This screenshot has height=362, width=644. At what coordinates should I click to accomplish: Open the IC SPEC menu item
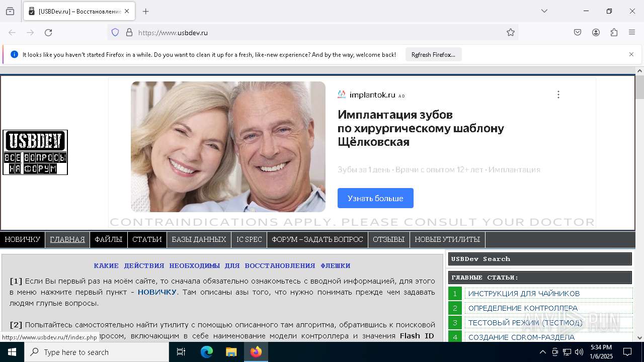pos(250,240)
